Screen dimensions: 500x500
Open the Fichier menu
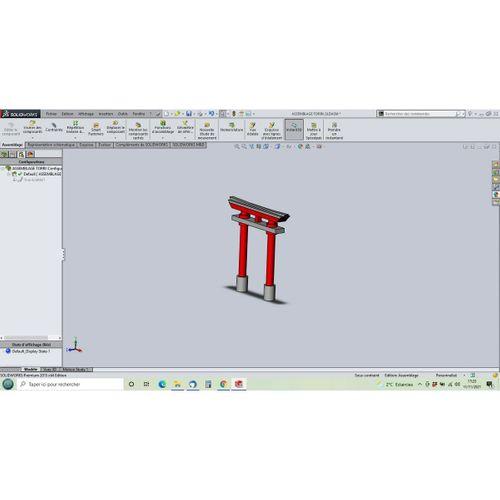tap(51, 114)
